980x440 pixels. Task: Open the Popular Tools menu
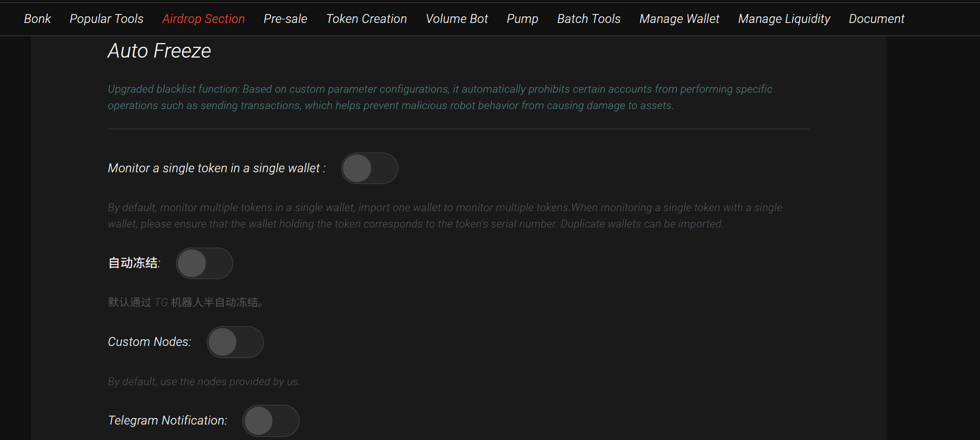[106, 19]
